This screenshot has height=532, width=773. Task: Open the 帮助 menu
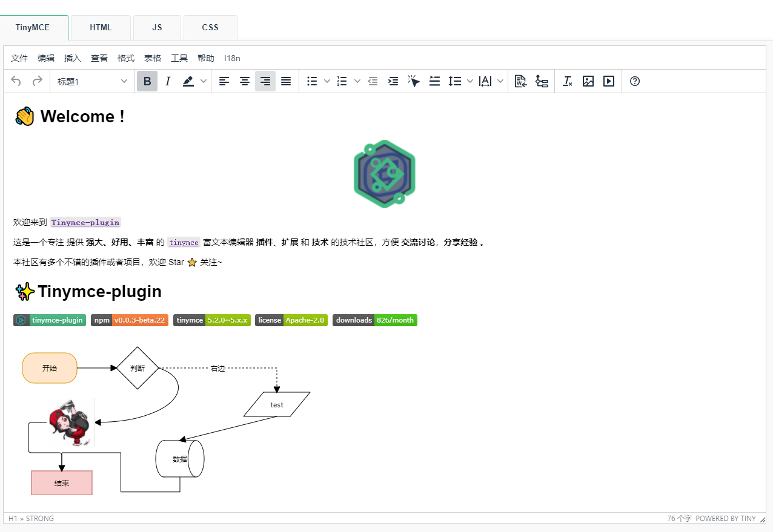[206, 58]
